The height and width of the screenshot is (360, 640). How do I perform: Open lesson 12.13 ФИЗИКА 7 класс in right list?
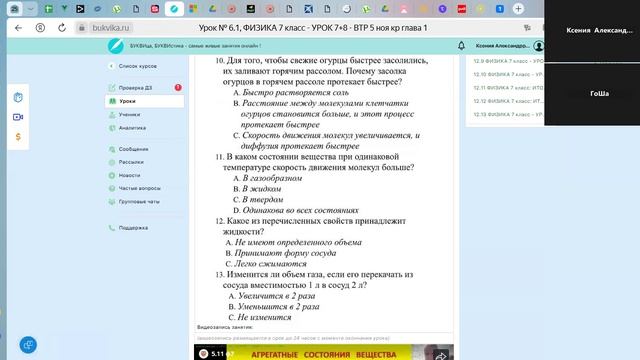[x=508, y=114]
